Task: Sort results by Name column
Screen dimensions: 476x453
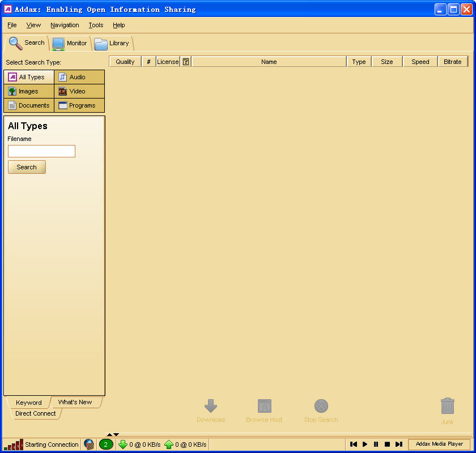Action: tap(269, 62)
